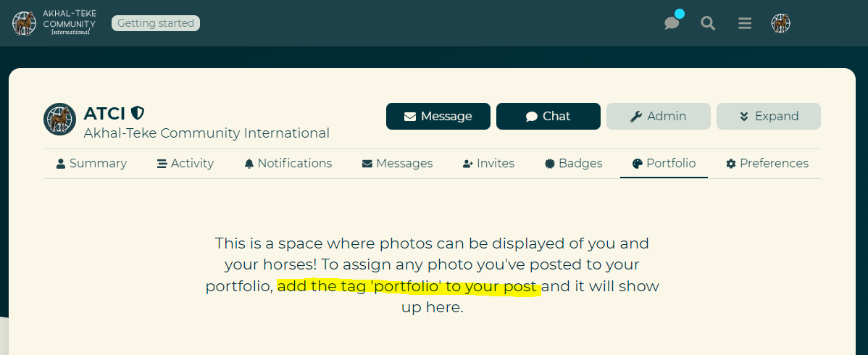Open the Admin wrench button
This screenshot has width=868, height=355.
[658, 117]
